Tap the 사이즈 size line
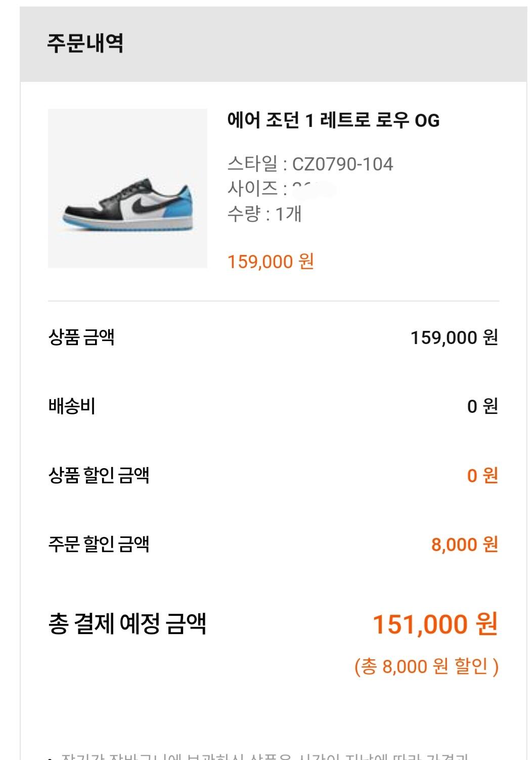532x760 pixels. pyautogui.click(x=281, y=189)
